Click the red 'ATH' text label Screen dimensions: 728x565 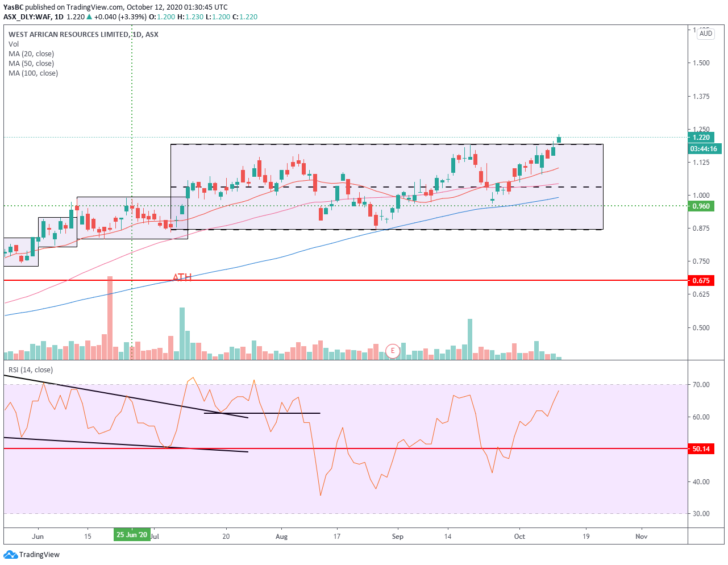182,277
